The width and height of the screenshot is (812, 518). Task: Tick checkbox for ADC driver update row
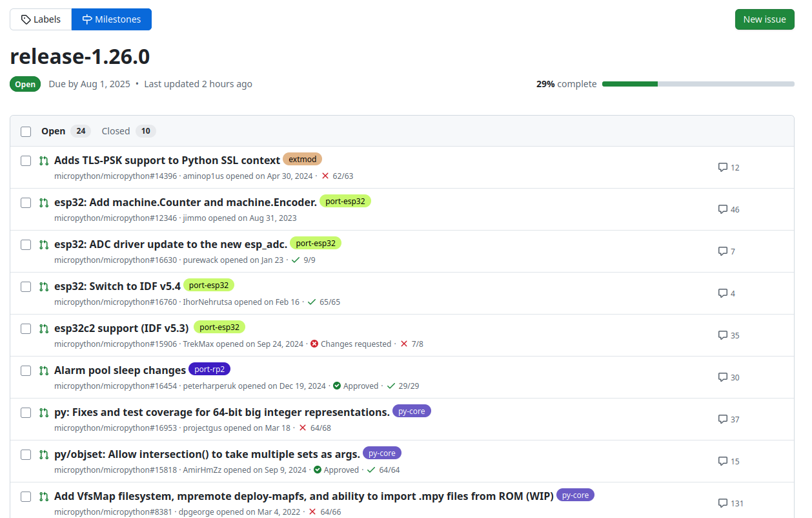[26, 245]
